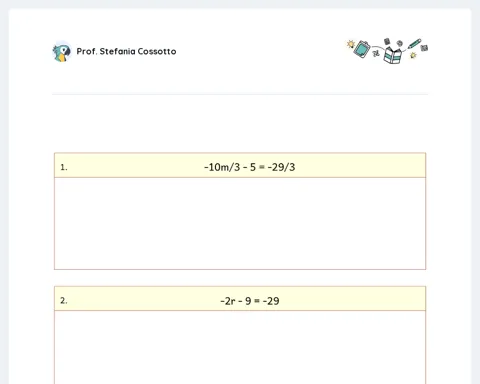Click the gray square tile right of pencil
480x384 pixels.
(424, 48)
